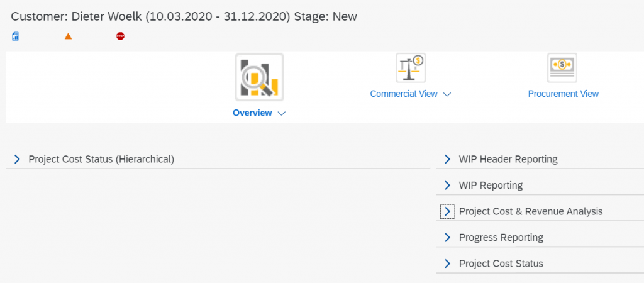644x283 pixels.
Task: Click the red STOP sign icon
Action: pos(120,36)
